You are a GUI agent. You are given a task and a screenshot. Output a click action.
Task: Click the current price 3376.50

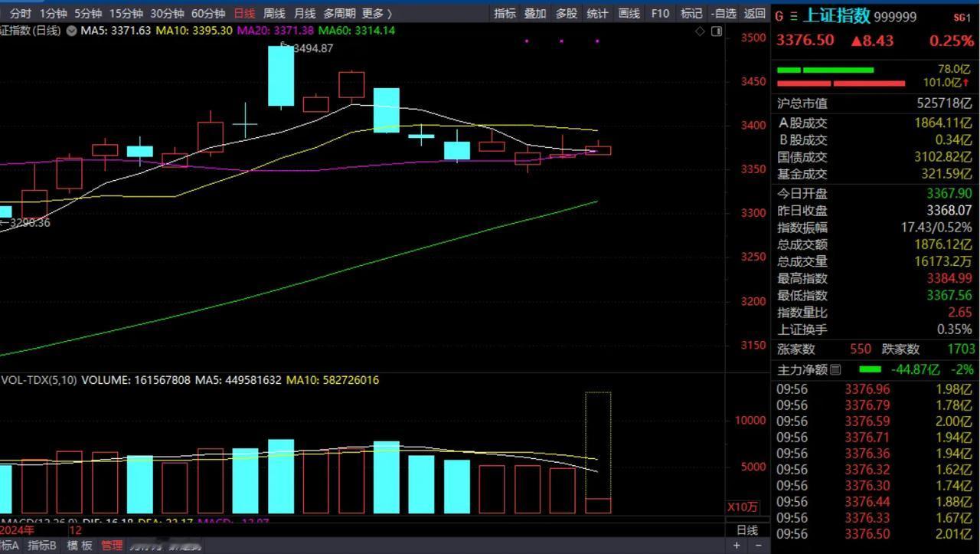pos(805,41)
